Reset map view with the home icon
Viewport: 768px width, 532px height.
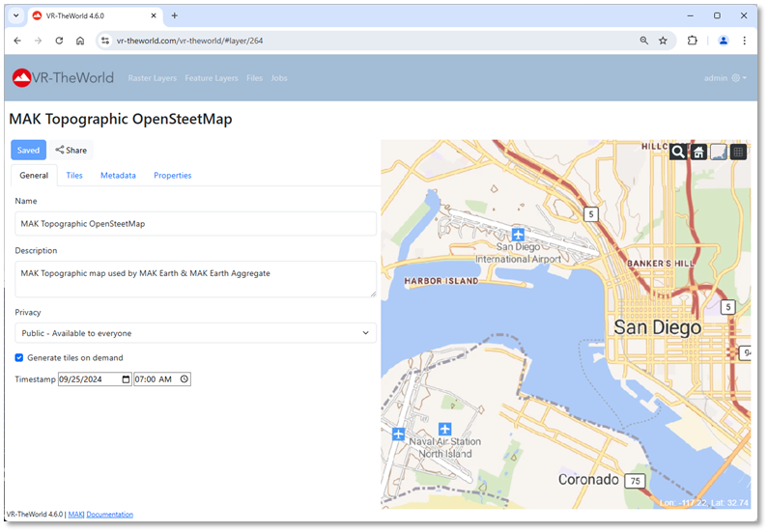(698, 152)
